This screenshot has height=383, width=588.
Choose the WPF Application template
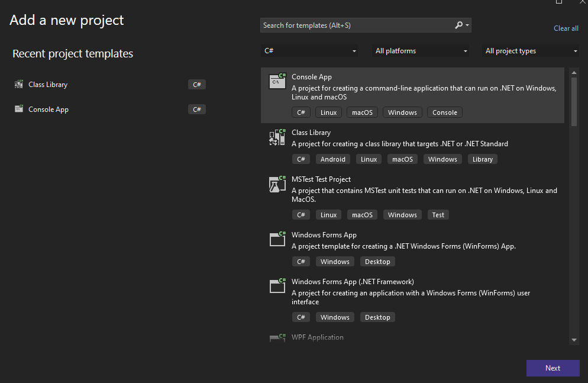click(x=318, y=337)
